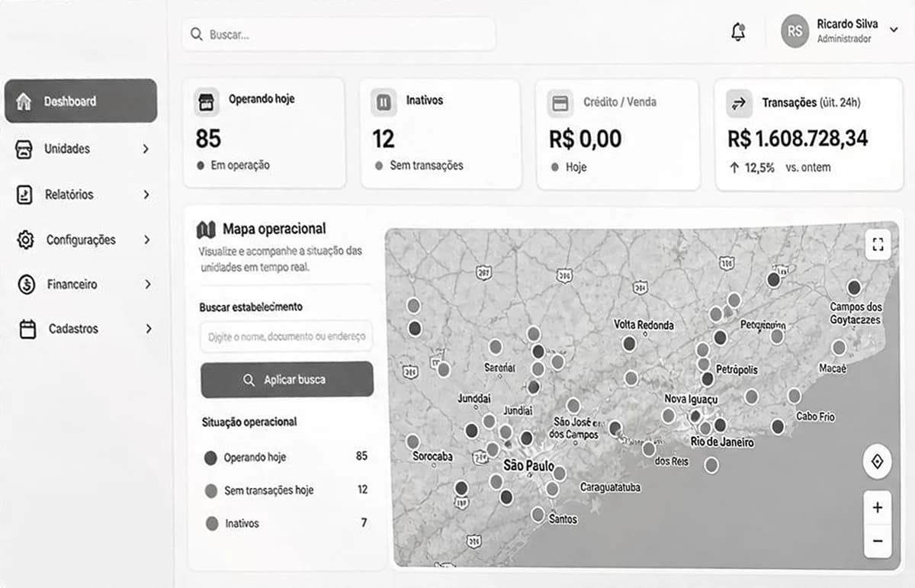Click the Cadastros calendar icon
The image size is (915, 588).
(27, 329)
